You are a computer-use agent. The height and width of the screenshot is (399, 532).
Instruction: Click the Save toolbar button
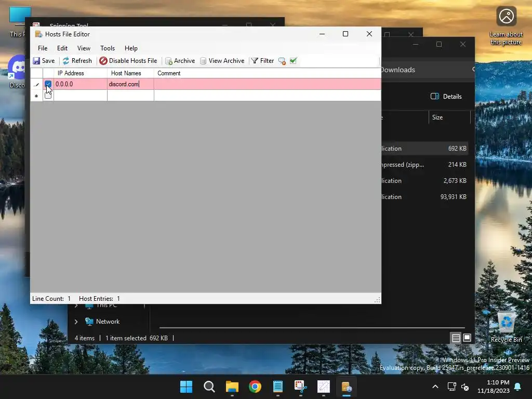(44, 61)
